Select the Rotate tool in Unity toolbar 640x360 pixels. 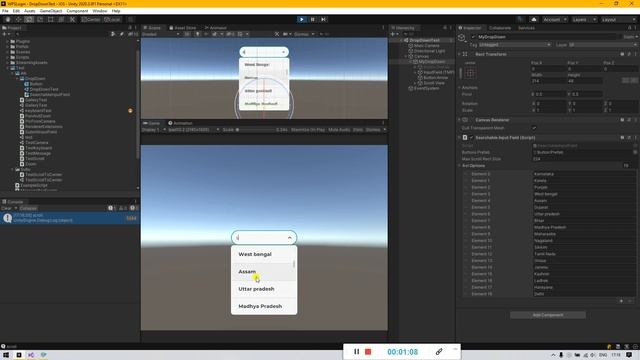pos(29,19)
